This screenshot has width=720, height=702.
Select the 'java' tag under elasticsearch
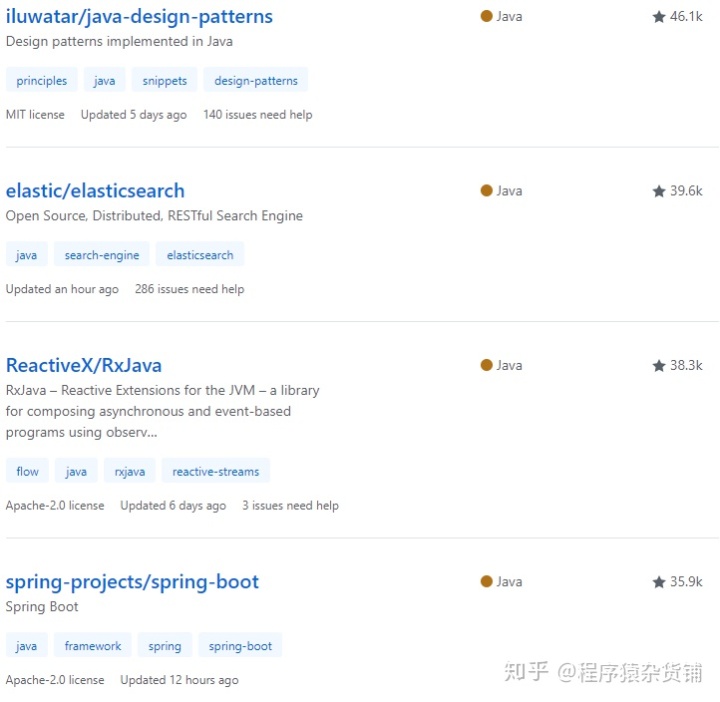[26, 255]
